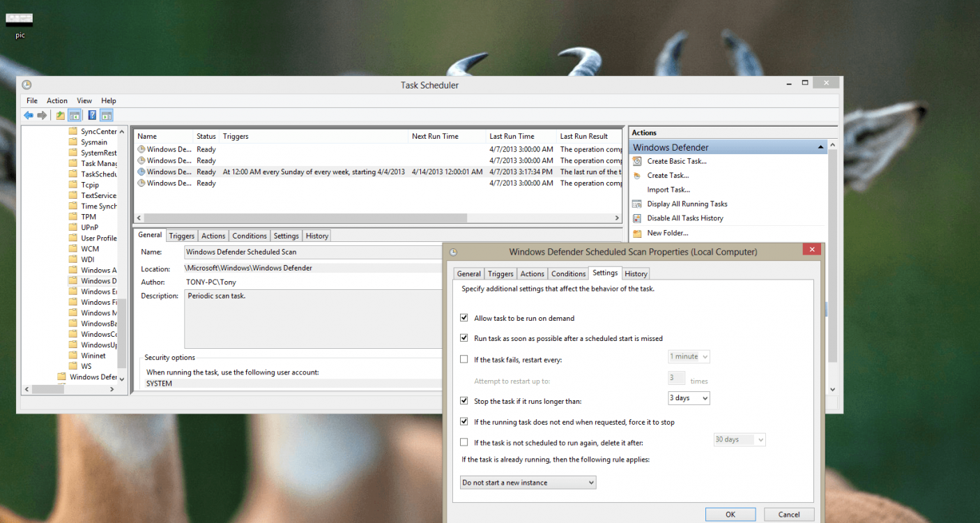Click the clock icon in Properties dialog title bar
Screen dimensions: 980x523
click(x=453, y=252)
